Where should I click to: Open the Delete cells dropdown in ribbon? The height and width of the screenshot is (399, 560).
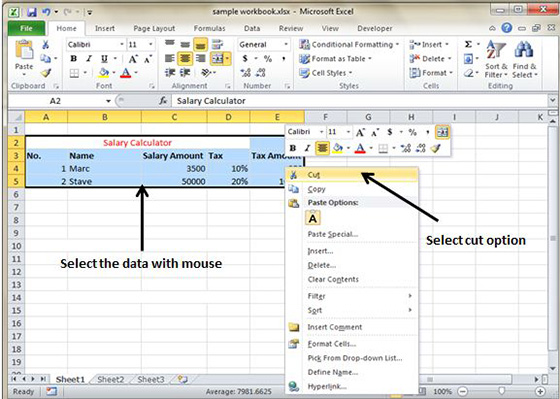pos(431,59)
